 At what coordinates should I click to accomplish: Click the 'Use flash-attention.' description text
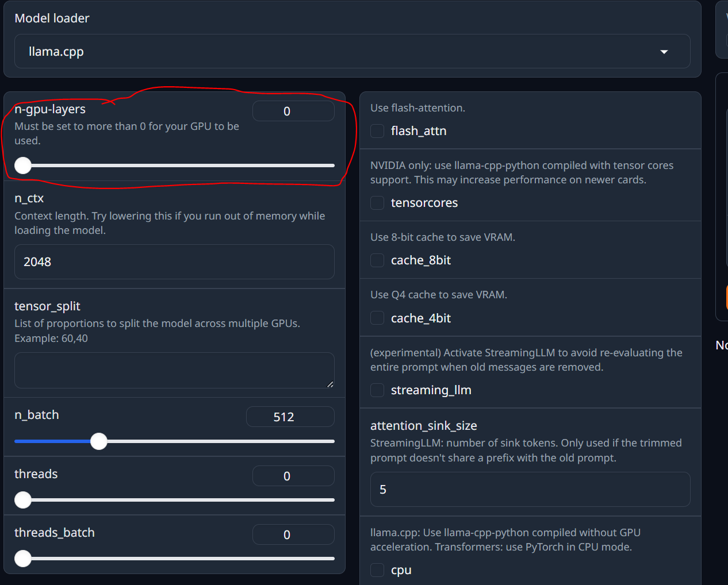417,108
